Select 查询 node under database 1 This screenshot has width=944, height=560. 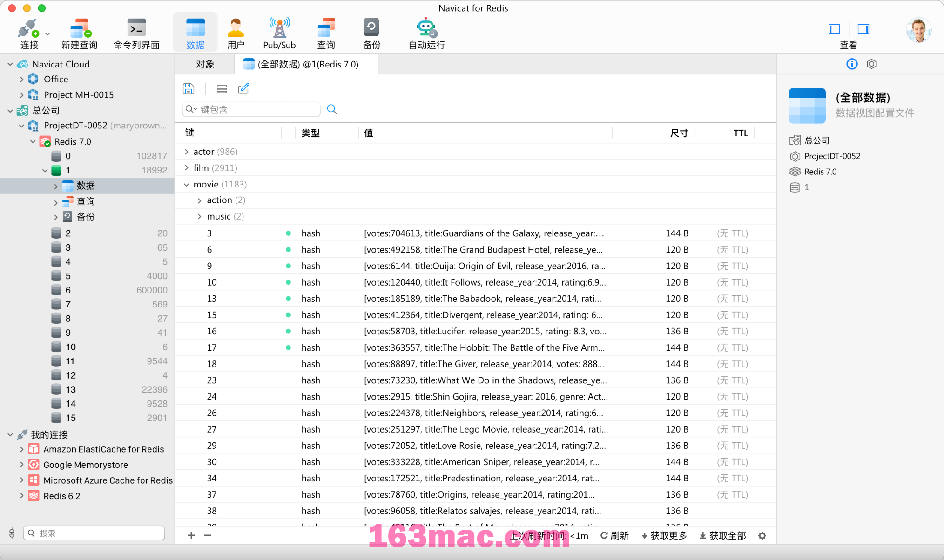pos(86,201)
